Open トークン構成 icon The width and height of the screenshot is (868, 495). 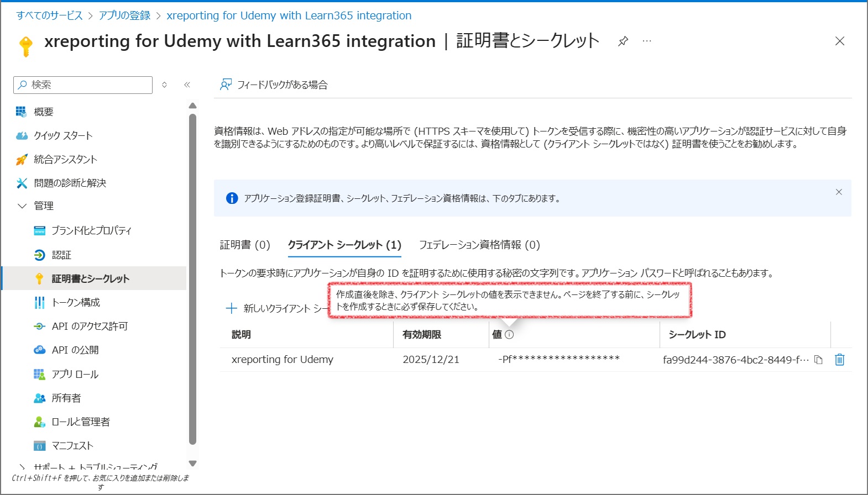click(39, 302)
